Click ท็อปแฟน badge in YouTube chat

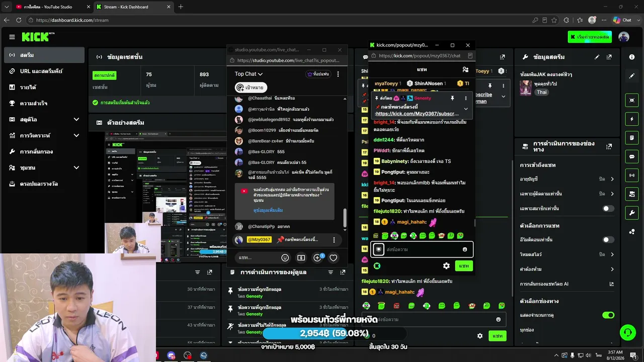pos(318,74)
